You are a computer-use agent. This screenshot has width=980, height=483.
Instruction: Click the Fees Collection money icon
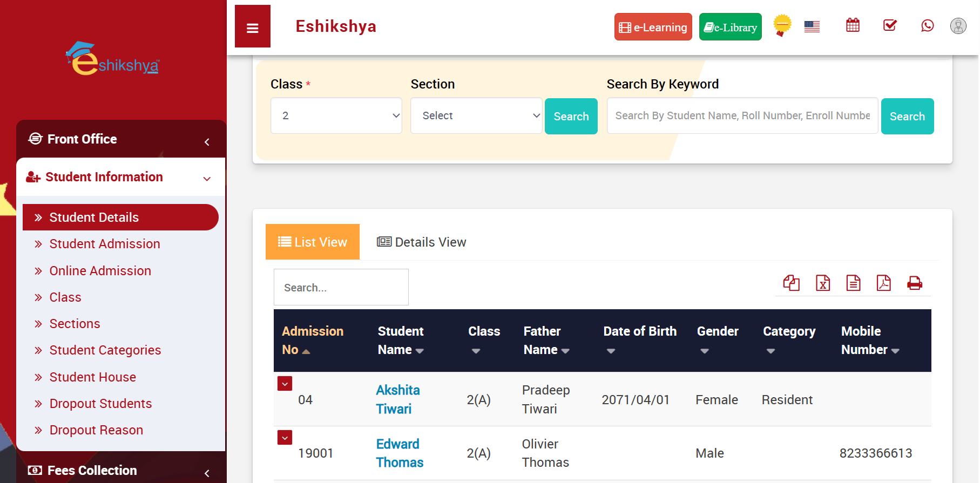coord(35,470)
